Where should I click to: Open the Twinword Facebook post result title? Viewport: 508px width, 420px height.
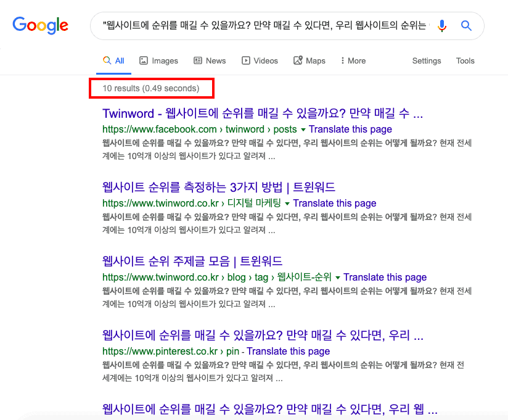263,113
